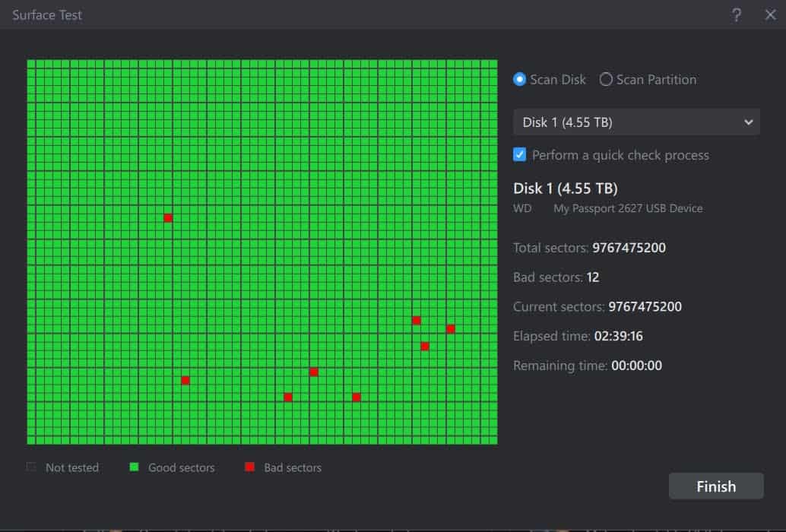Click the disk selector chevron arrow
Screen dimensions: 786x532
[748, 122]
